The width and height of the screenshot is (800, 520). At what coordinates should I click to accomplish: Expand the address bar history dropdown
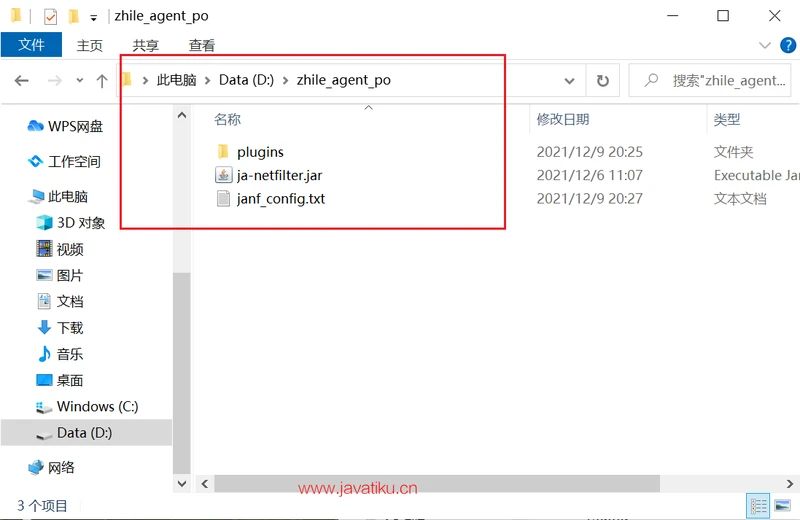(x=569, y=81)
